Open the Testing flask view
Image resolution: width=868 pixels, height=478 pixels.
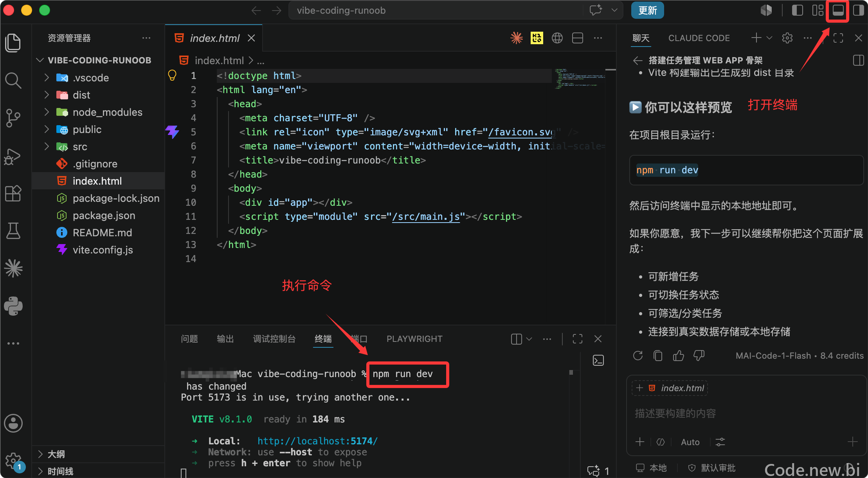click(x=13, y=231)
